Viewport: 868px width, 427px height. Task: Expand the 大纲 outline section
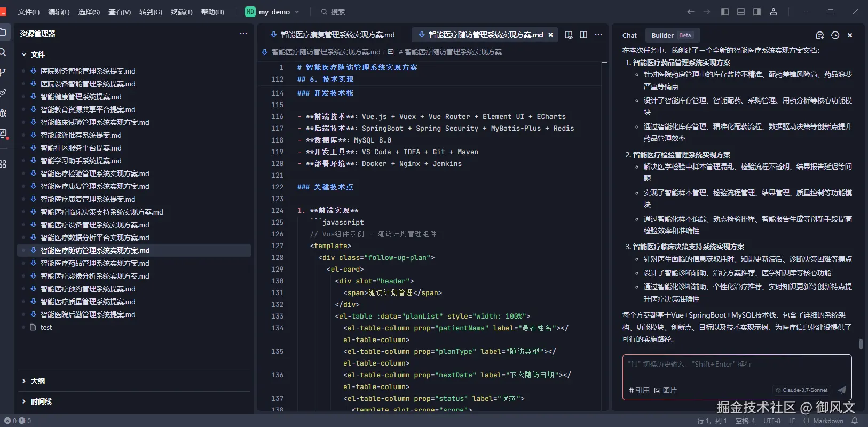coord(37,381)
